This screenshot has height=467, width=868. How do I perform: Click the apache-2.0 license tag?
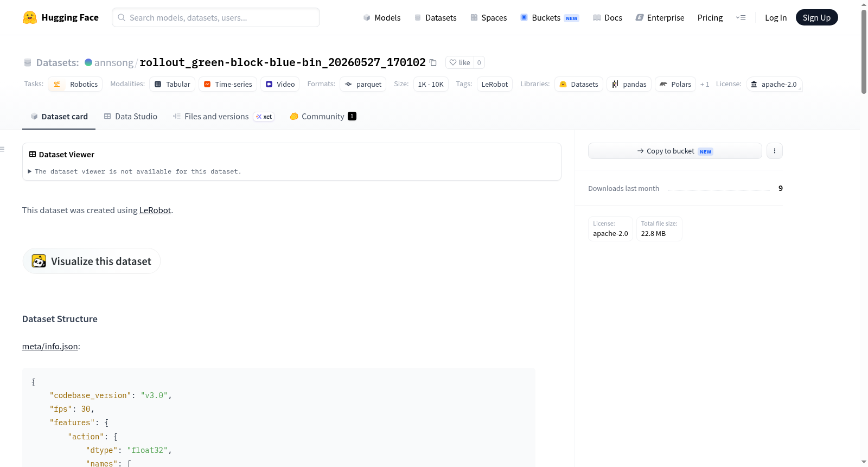click(x=774, y=84)
